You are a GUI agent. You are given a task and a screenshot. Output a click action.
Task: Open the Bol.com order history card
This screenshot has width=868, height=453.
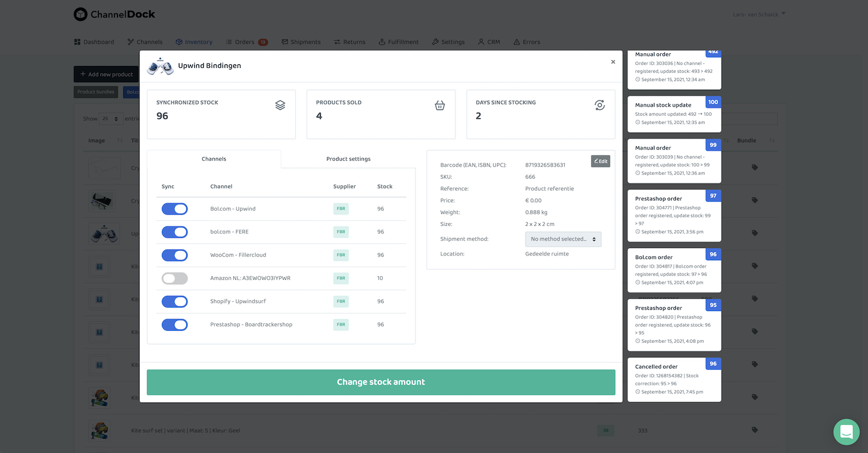click(674, 270)
